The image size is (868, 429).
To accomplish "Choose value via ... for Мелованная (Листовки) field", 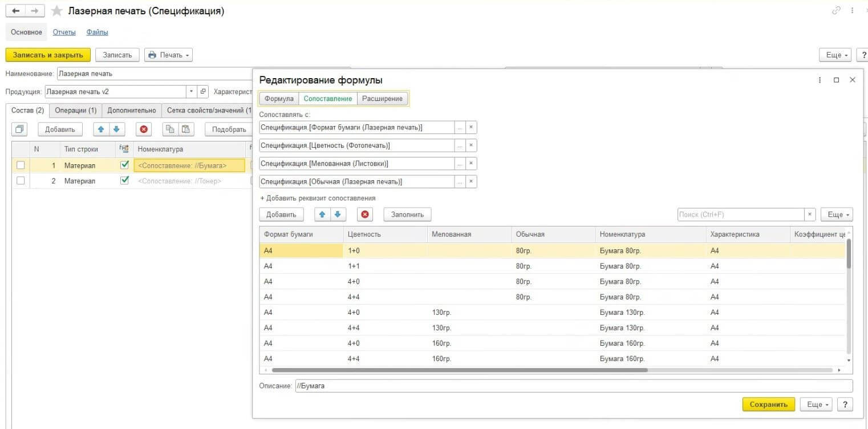I will click(460, 164).
